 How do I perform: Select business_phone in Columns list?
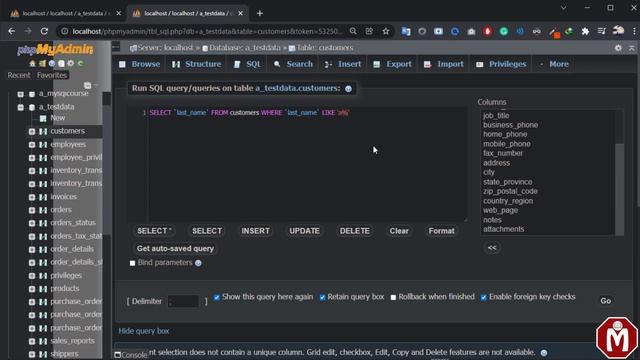coord(510,125)
